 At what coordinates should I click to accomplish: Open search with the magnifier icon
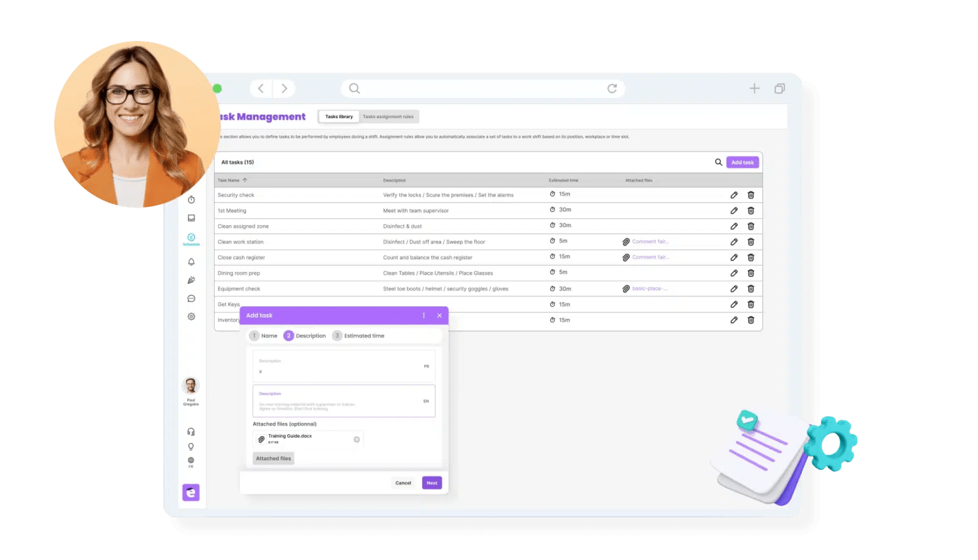click(718, 161)
